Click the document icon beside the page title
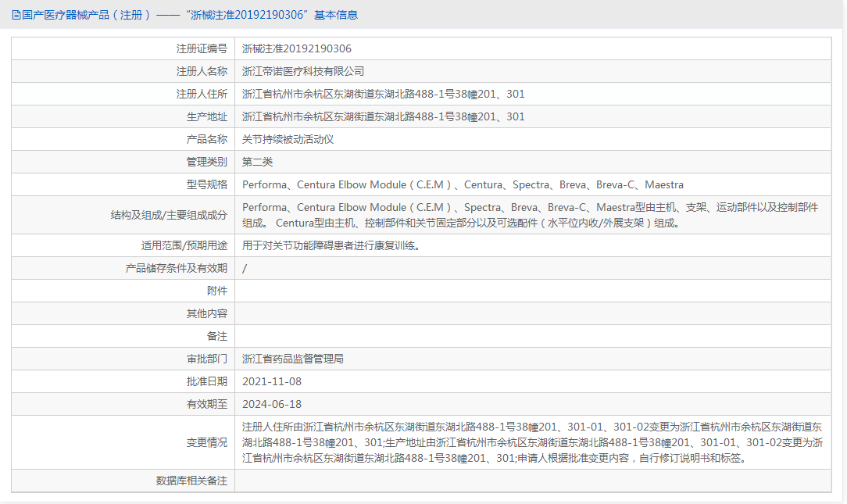The image size is (847, 504). click(x=16, y=15)
